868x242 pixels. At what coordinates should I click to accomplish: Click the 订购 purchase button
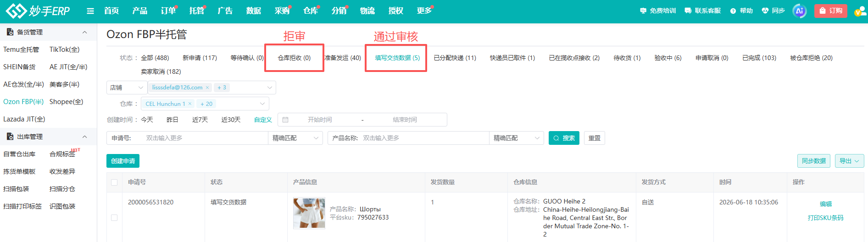click(x=831, y=11)
